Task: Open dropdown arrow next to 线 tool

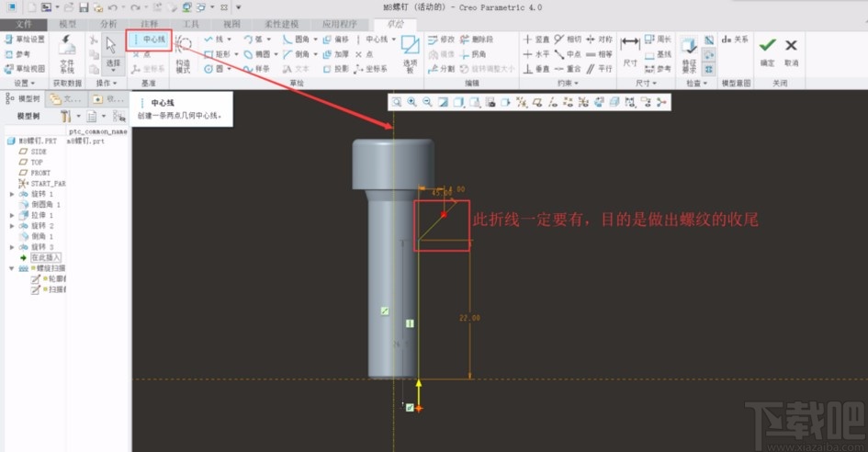Action: point(230,40)
